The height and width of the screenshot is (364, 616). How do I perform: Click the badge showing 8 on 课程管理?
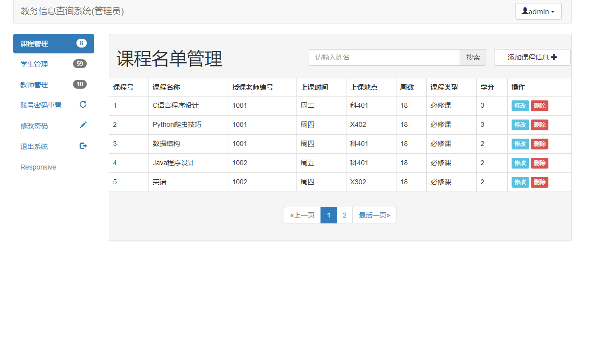click(82, 44)
